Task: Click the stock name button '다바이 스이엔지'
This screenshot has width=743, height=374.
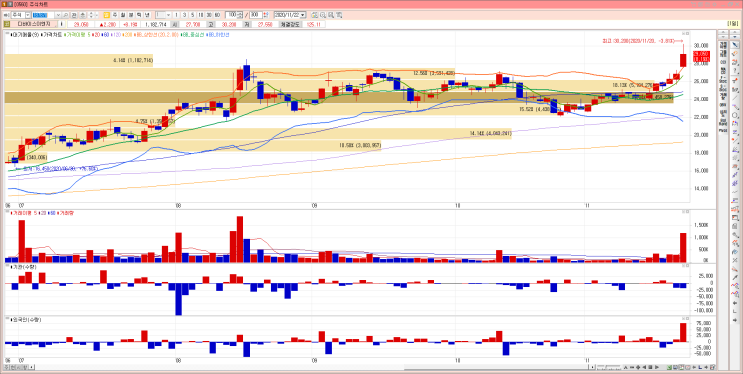Action: 34,24
